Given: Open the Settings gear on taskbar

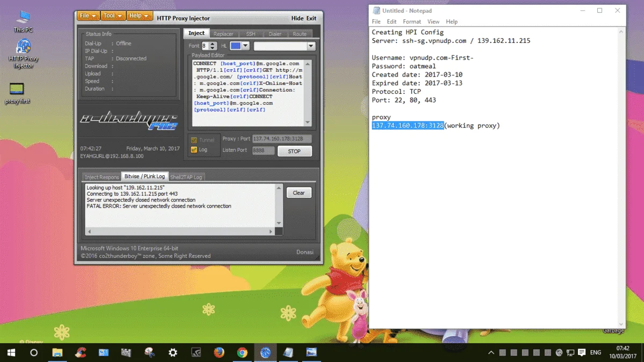Looking at the screenshot, I should coord(173,352).
